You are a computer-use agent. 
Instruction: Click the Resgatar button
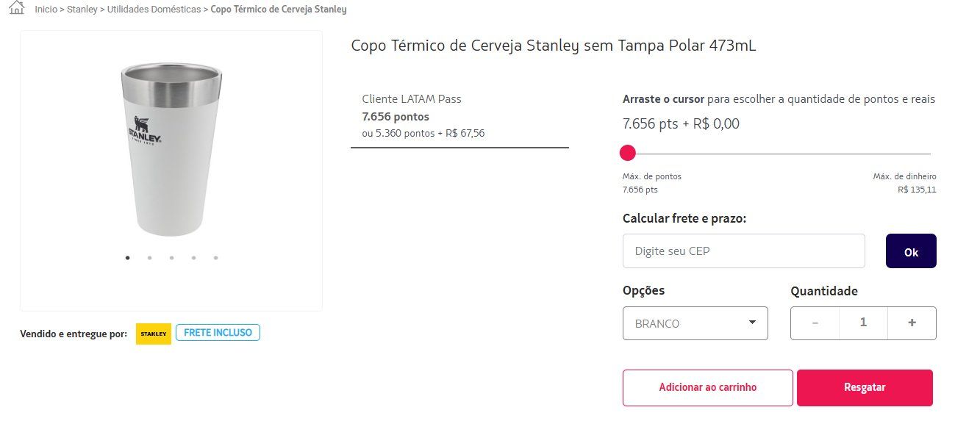coord(865,387)
